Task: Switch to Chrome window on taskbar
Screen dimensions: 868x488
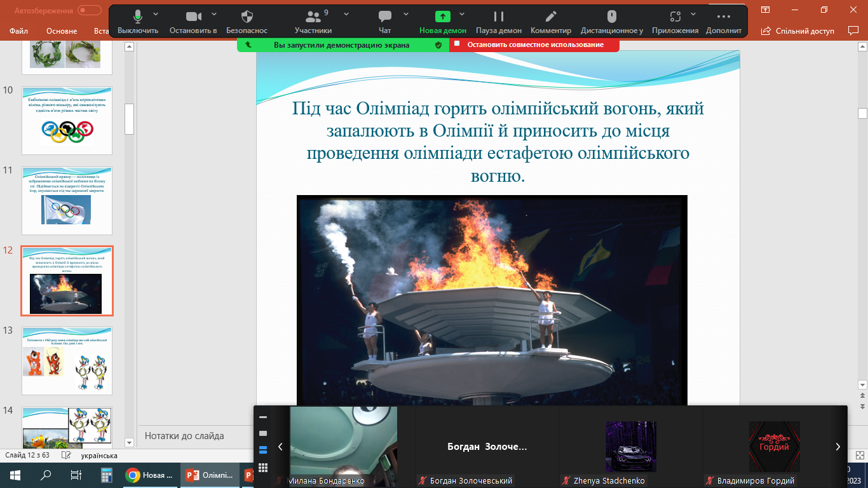Action: (x=151, y=475)
